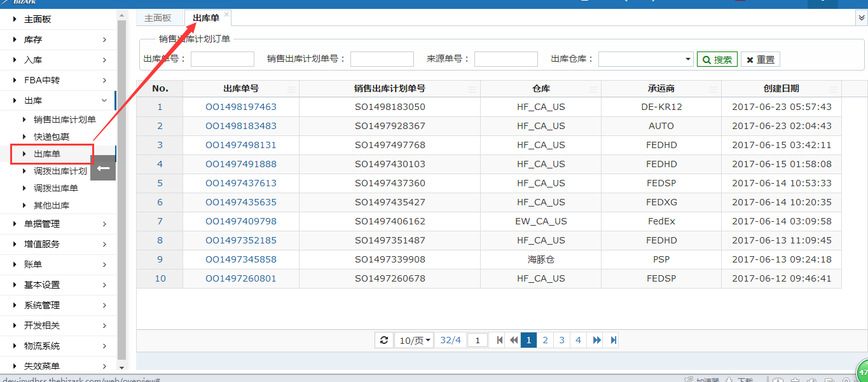
Task: Go to page 4
Action: (578, 340)
